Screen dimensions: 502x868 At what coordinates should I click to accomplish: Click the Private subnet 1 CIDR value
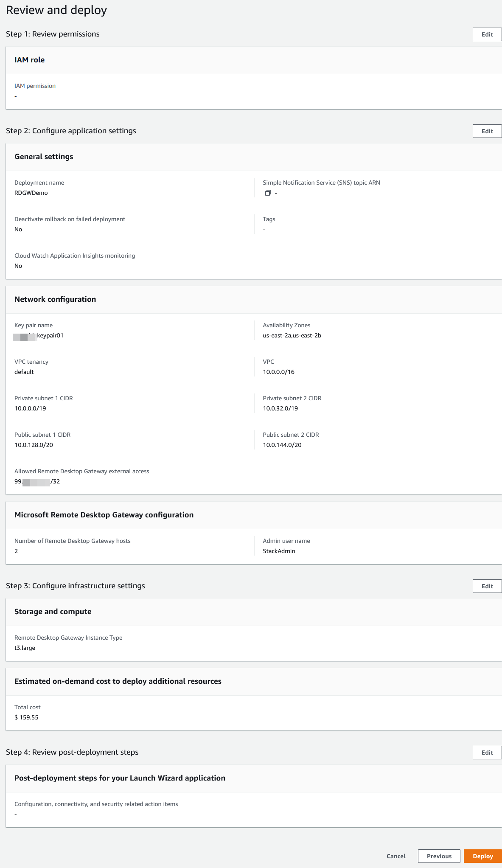pos(30,408)
